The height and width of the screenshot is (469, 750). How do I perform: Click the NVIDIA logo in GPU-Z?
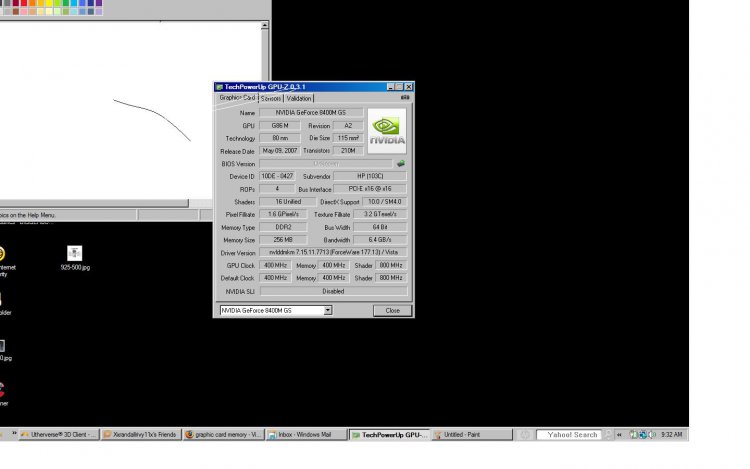tap(387, 131)
